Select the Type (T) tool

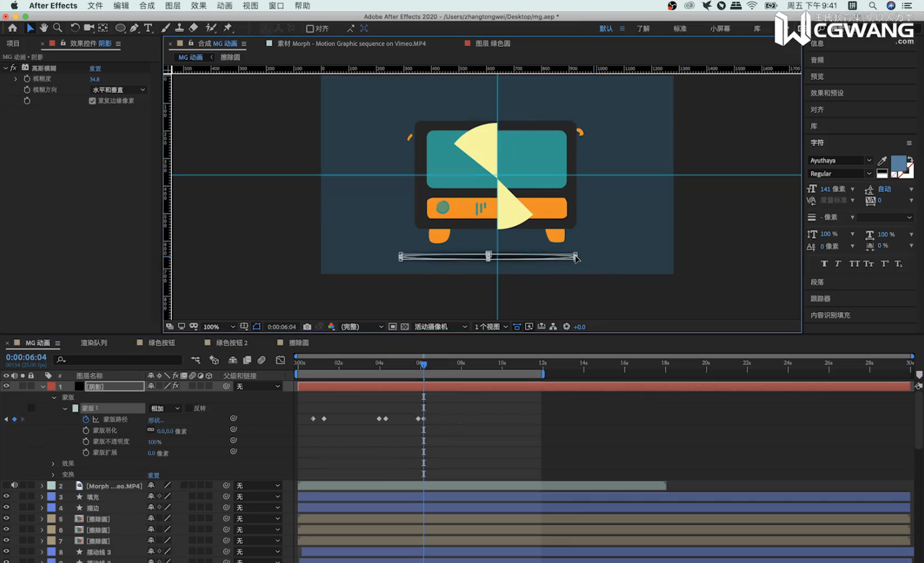[148, 28]
